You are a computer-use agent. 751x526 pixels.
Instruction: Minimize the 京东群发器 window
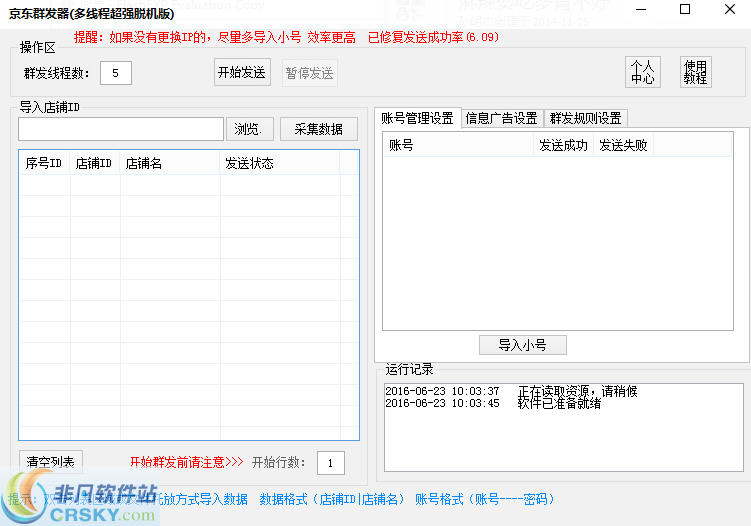640,10
